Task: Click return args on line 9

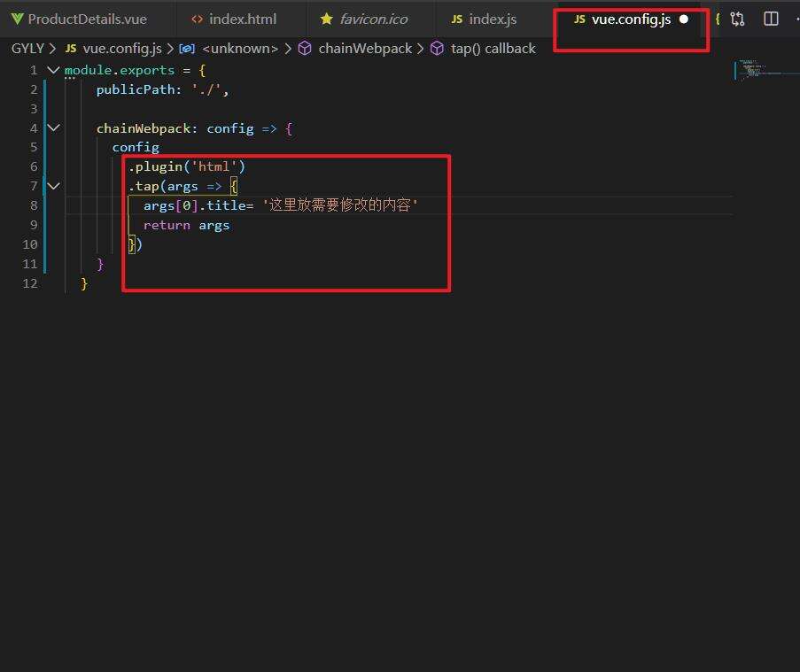Action: pyautogui.click(x=186, y=225)
